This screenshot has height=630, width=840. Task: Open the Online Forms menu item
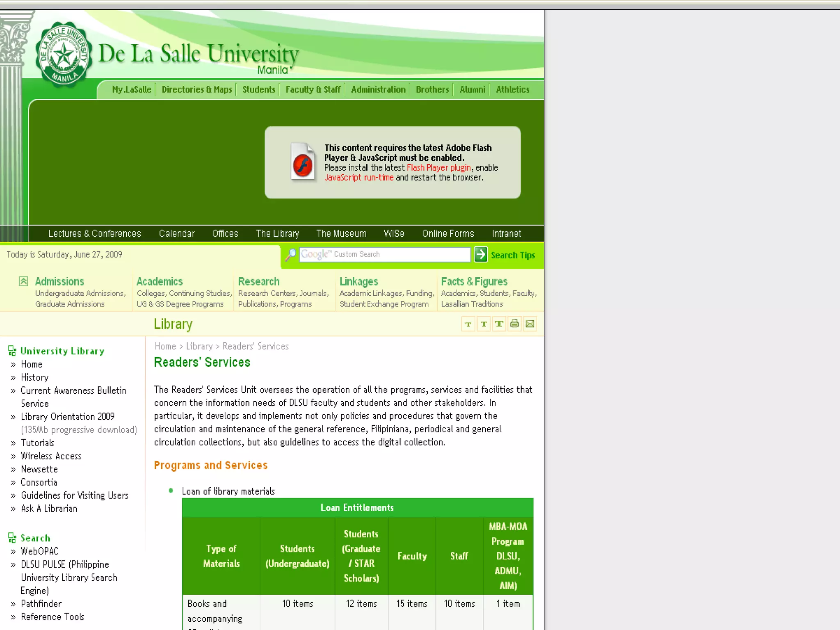coord(448,233)
